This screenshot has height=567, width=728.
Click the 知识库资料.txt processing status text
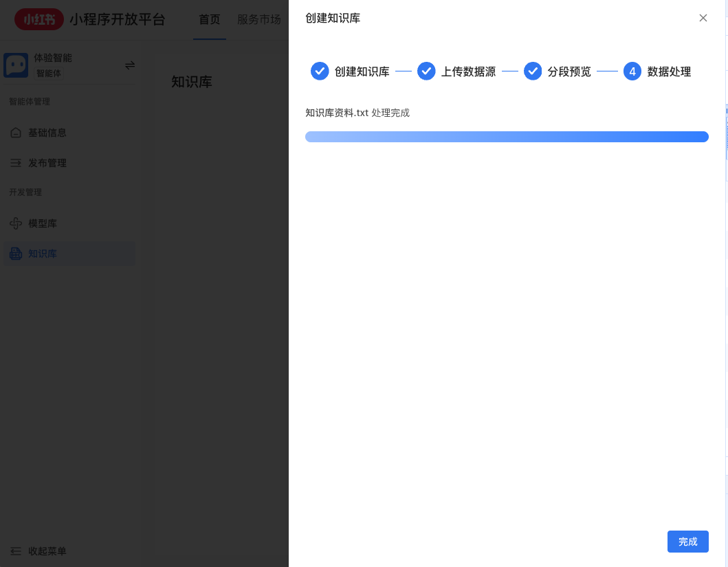357,113
